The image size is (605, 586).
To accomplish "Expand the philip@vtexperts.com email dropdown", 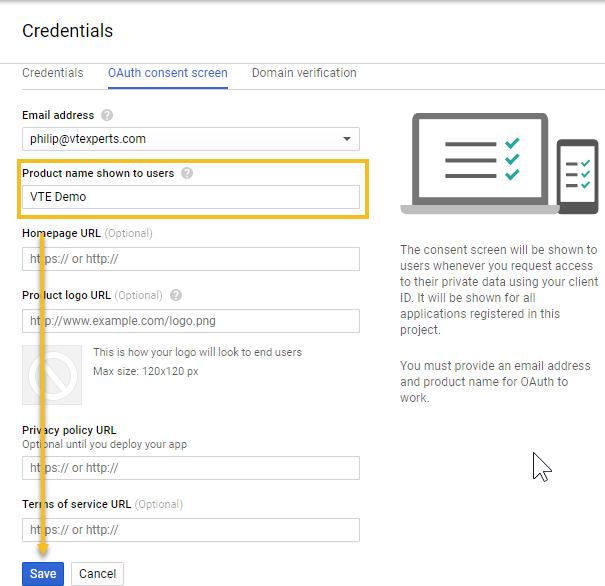I will [x=191, y=139].
